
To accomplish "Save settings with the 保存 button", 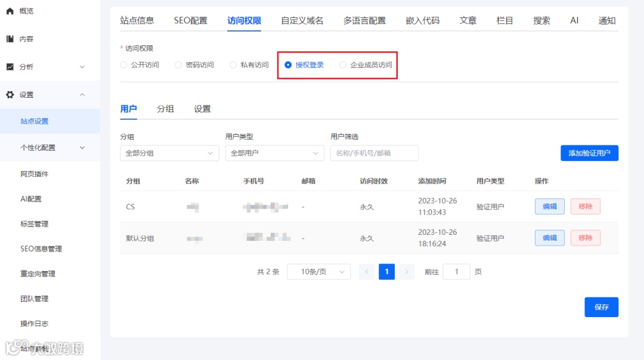I will tap(601, 307).
